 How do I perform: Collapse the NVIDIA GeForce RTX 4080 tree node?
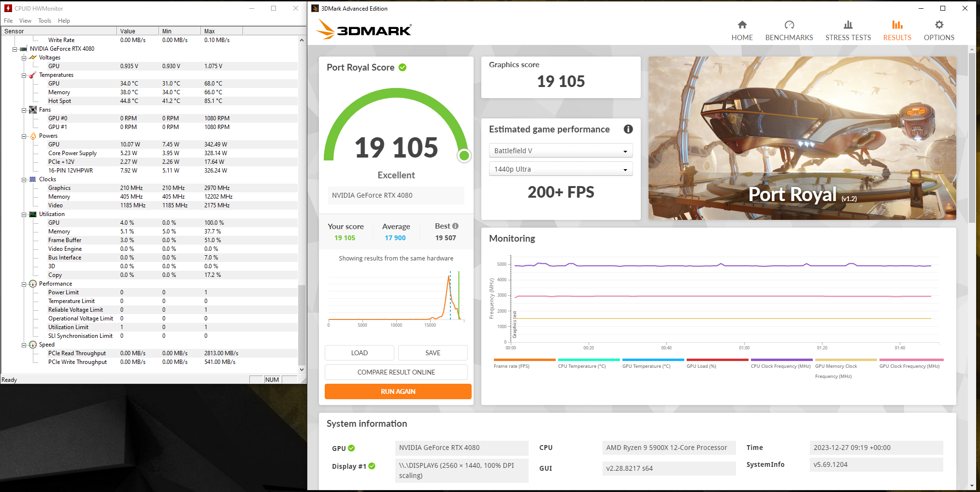tap(14, 49)
